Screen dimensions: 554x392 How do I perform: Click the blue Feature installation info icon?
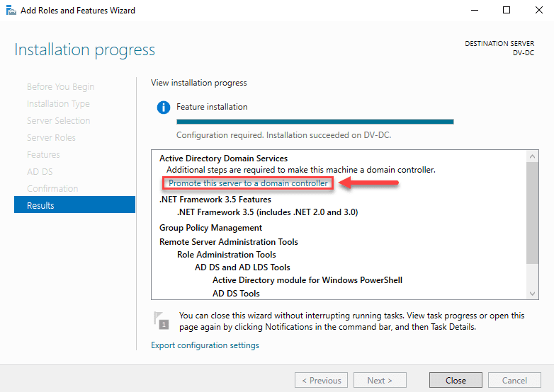(163, 108)
